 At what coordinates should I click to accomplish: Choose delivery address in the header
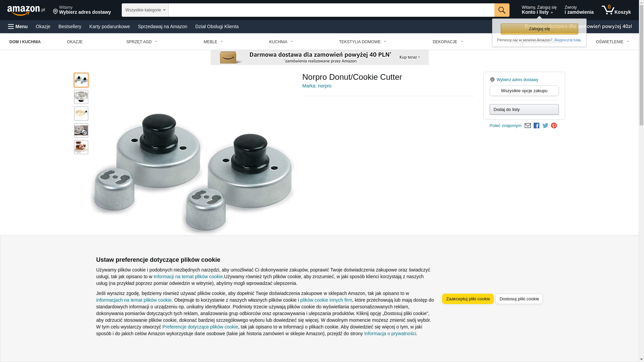(x=82, y=10)
